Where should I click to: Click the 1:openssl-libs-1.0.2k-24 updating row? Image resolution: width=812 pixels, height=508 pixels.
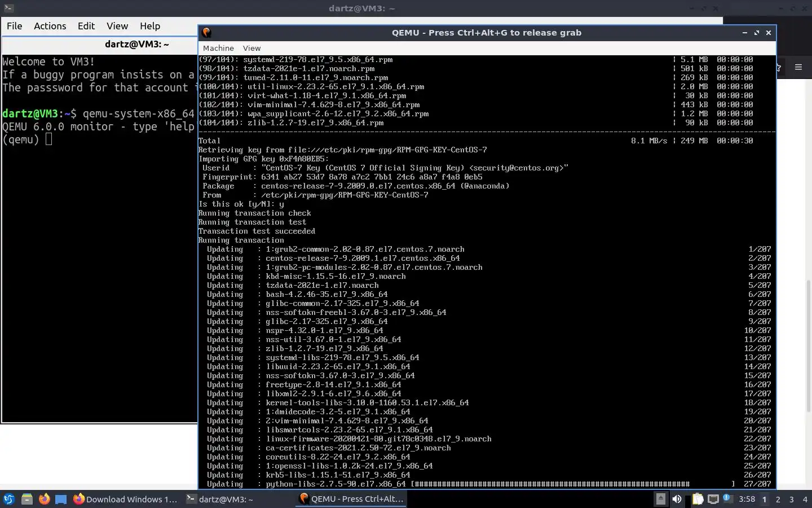tap(484, 466)
